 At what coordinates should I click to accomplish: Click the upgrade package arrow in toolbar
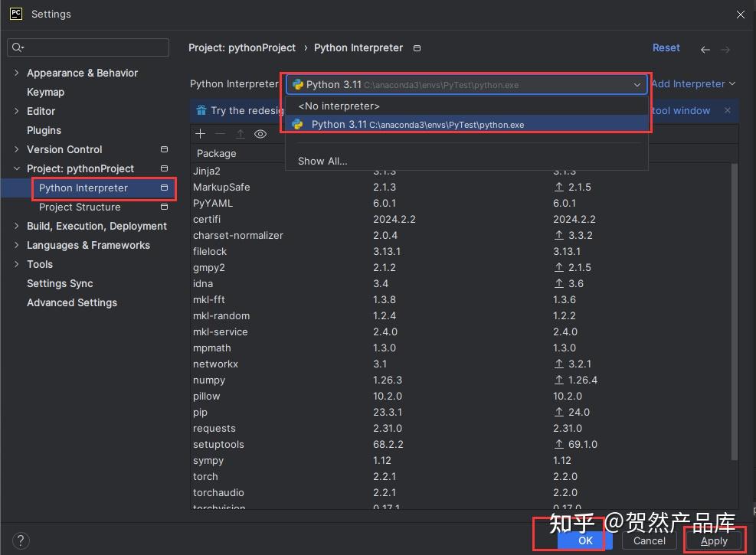240,134
